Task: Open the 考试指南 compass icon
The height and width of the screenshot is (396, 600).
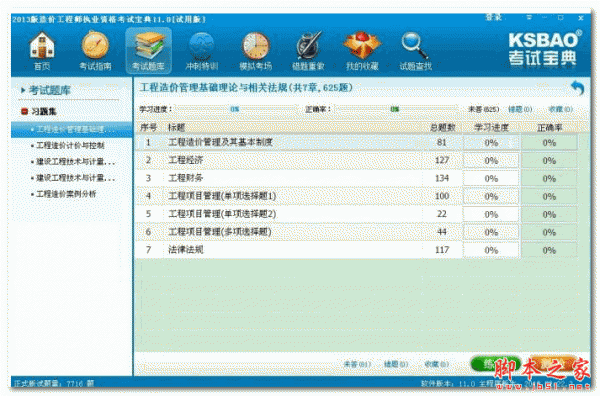Action: coord(95,50)
